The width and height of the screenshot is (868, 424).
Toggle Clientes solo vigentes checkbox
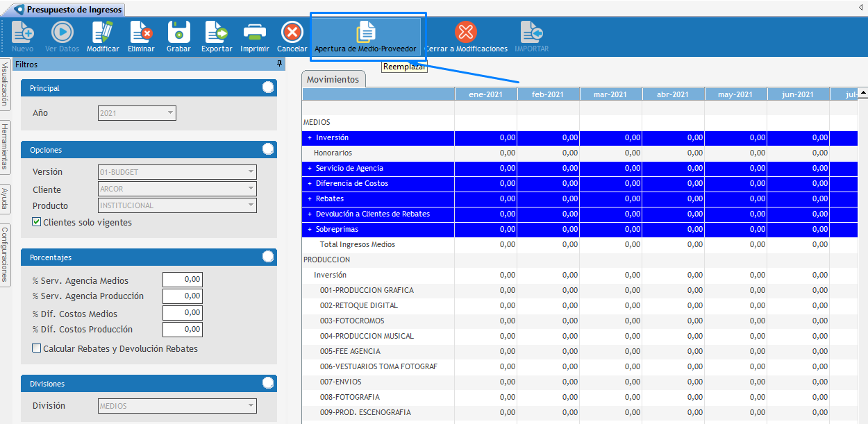pos(37,223)
